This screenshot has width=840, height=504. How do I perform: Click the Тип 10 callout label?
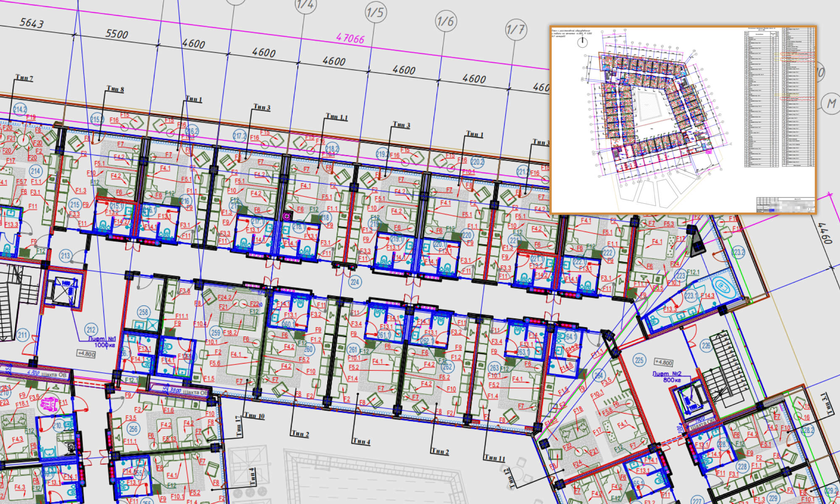click(254, 416)
